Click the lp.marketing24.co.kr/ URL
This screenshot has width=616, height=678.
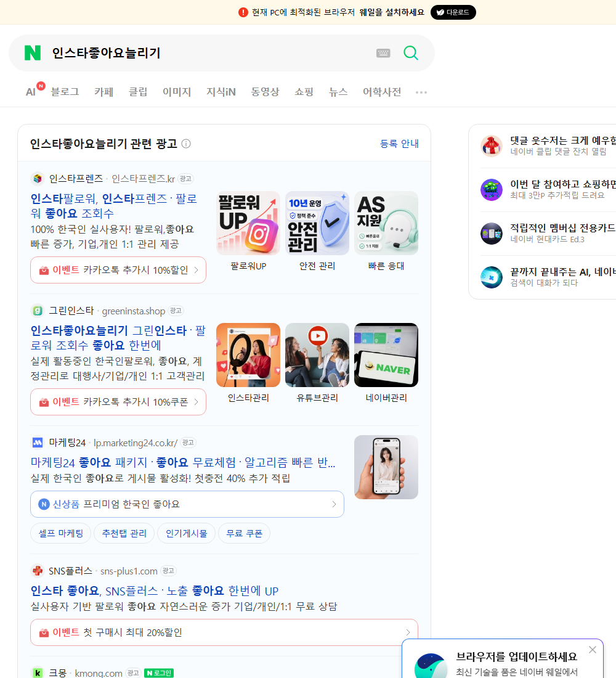(136, 443)
